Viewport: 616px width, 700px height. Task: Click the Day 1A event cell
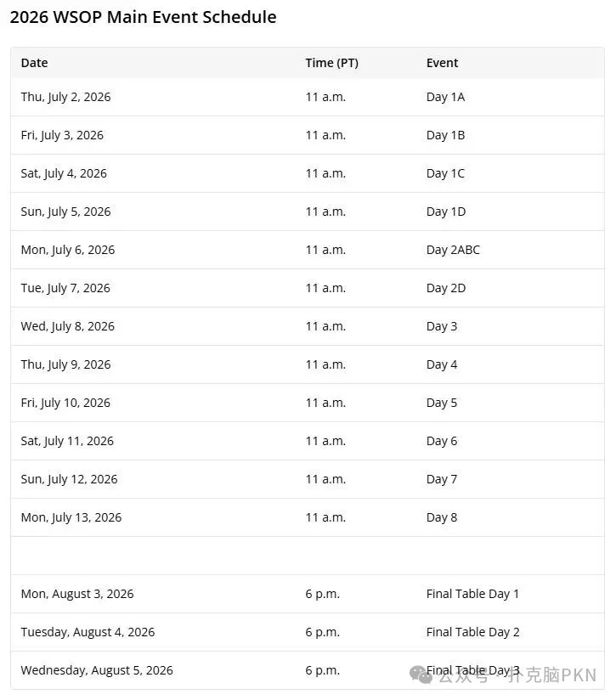[445, 97]
